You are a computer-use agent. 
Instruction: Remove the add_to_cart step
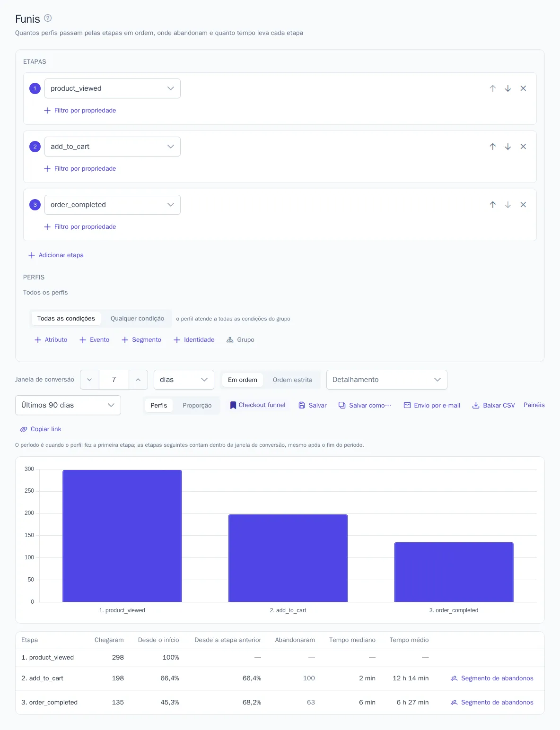click(523, 147)
